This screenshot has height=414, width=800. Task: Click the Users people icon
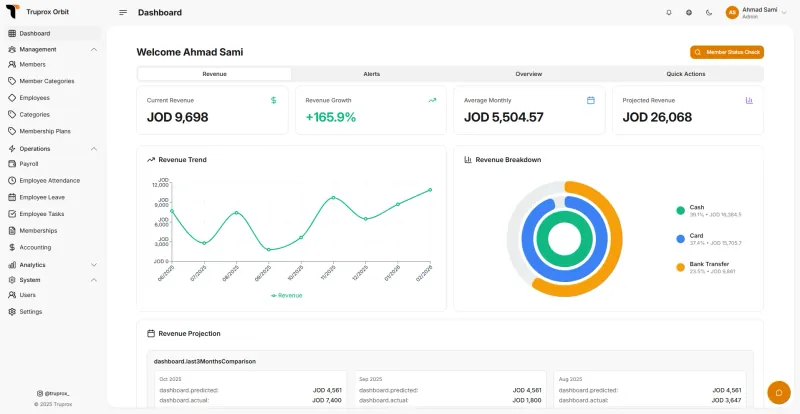(12, 295)
